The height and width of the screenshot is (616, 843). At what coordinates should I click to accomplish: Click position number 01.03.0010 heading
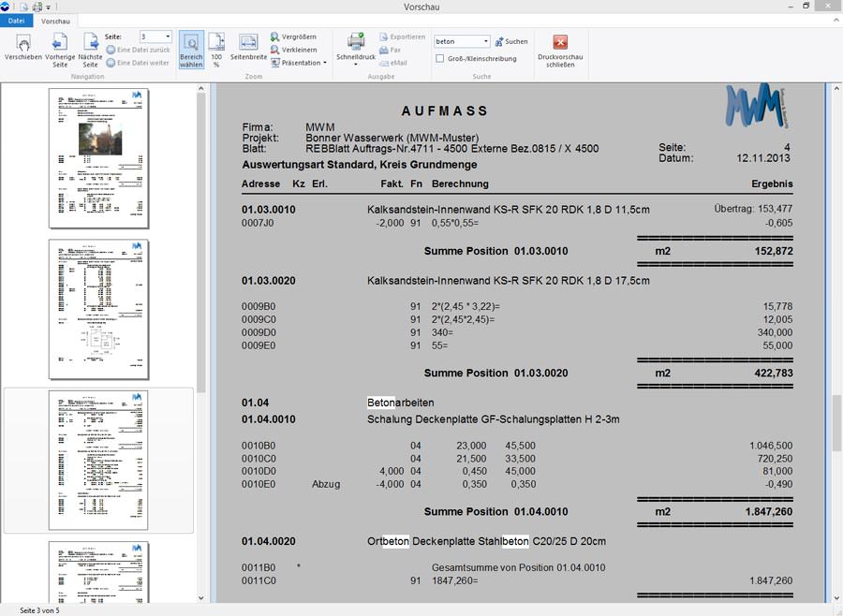268,210
